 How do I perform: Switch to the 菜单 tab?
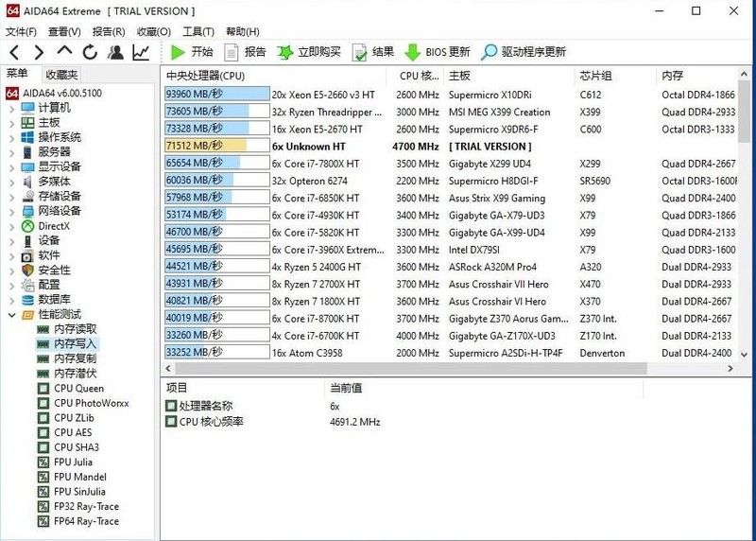point(18,74)
